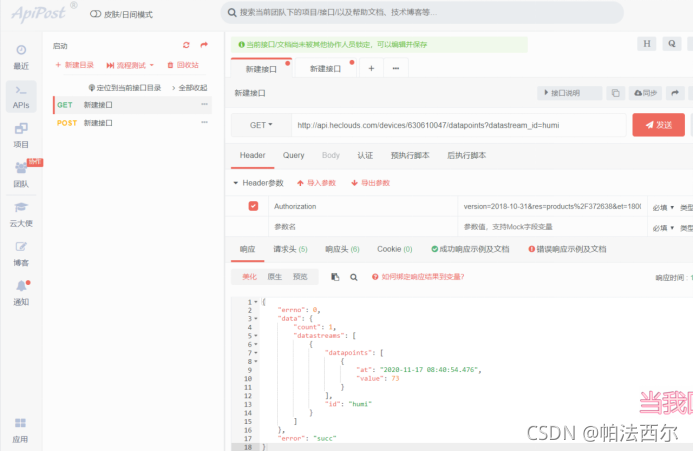Image resolution: width=693 pixels, height=451 pixels.
Task: Select the second 新建接口 tab
Action: click(325, 69)
